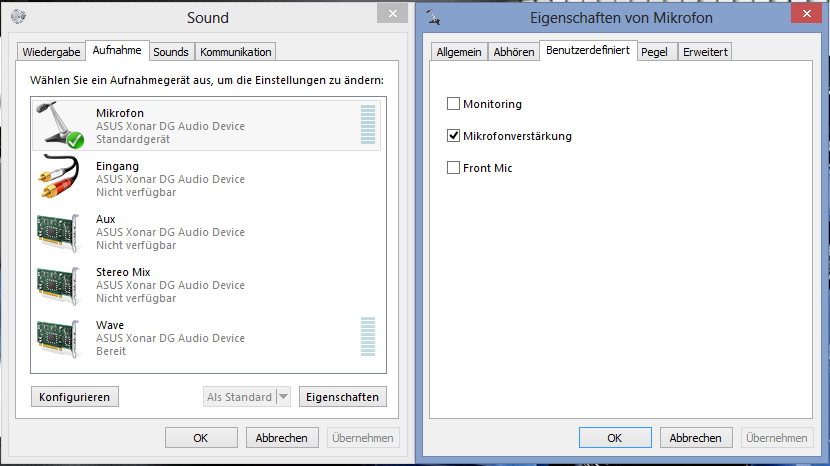Screen dimensions: 830x466
Task: Click the Wave device level meter
Action: click(x=368, y=338)
